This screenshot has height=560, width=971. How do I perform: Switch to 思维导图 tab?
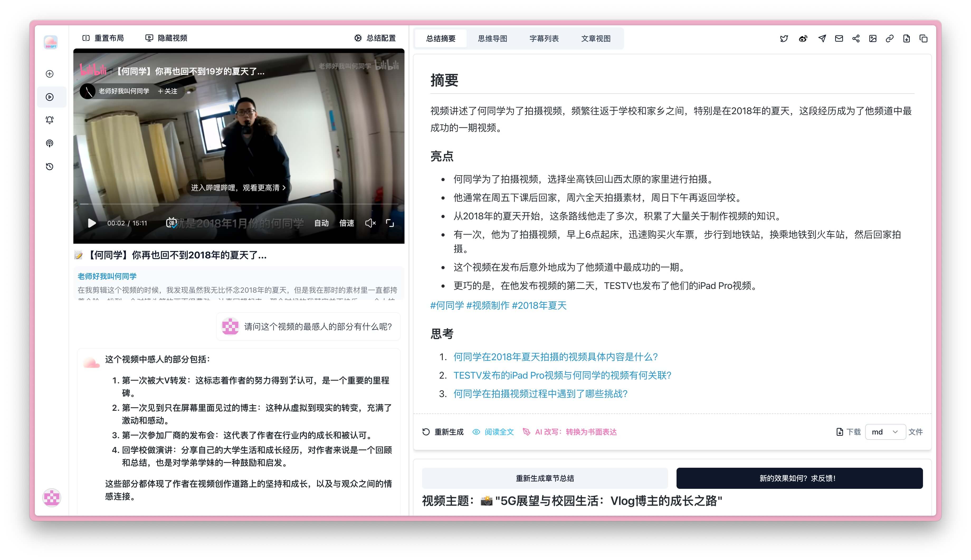492,38
